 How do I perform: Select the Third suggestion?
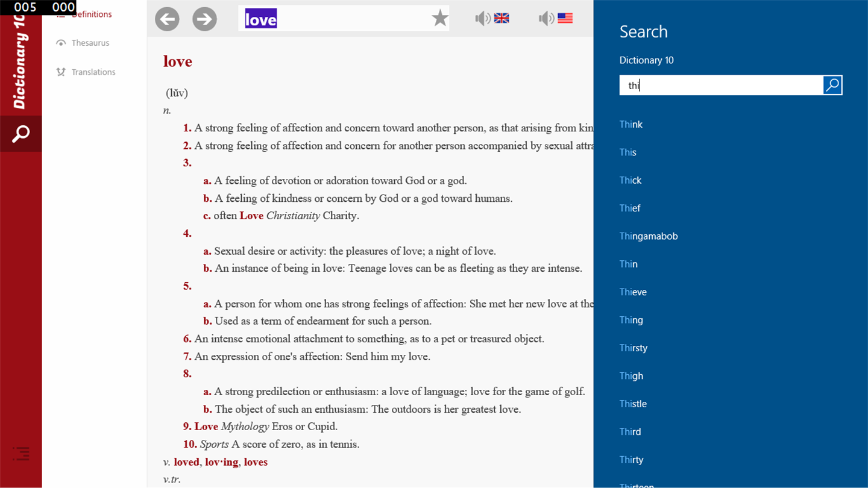coord(631,431)
